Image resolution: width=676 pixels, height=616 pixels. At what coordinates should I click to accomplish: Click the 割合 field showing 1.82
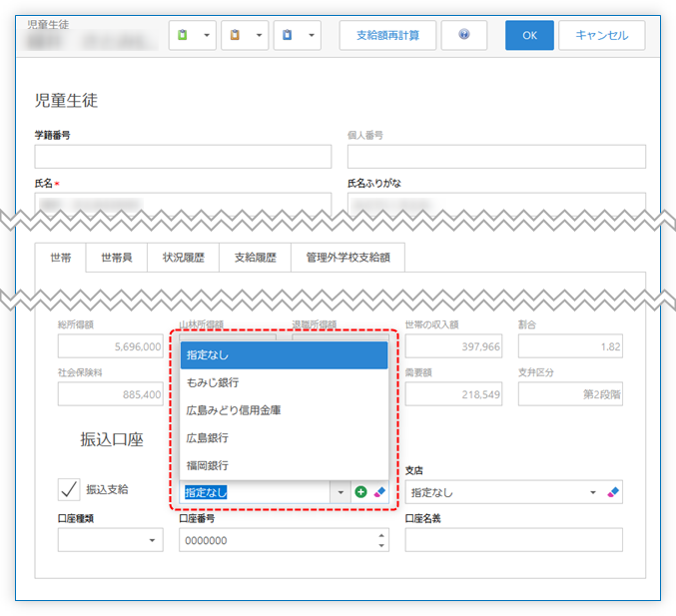[x=570, y=346]
